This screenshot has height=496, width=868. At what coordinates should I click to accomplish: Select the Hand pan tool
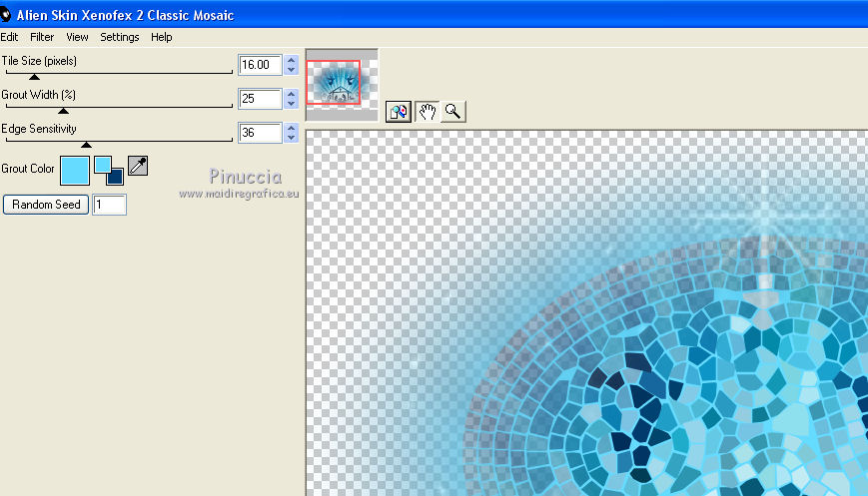427,112
